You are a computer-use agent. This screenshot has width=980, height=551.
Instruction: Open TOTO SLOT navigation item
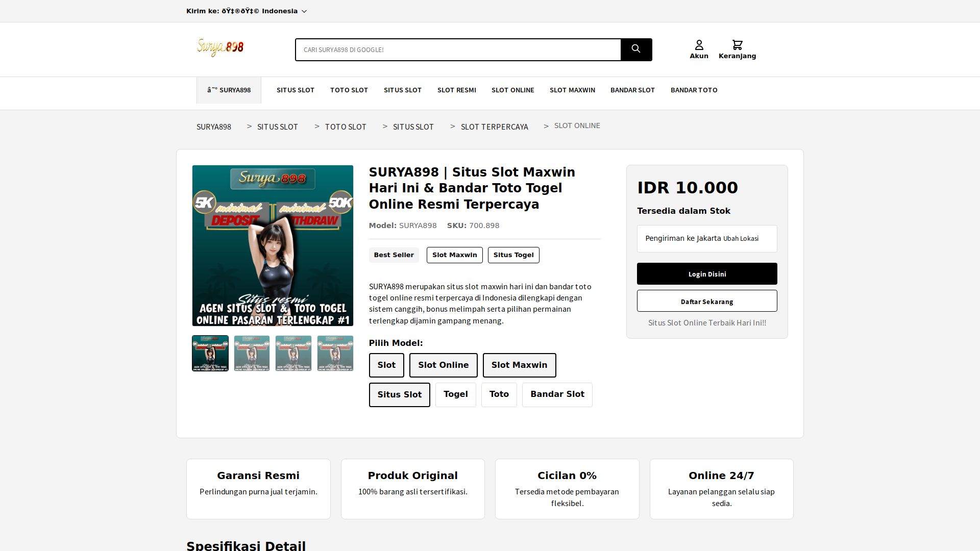(349, 90)
